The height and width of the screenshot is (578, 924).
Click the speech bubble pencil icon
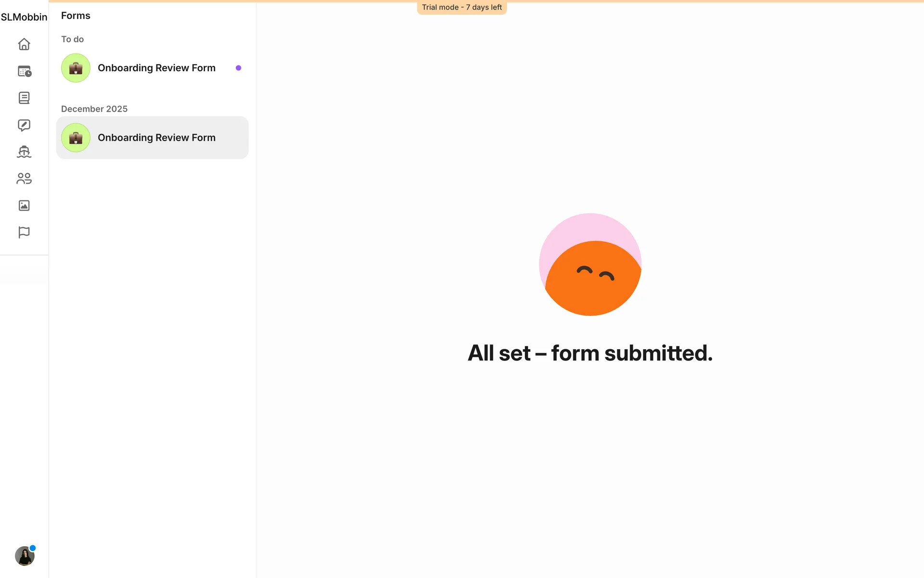24,125
